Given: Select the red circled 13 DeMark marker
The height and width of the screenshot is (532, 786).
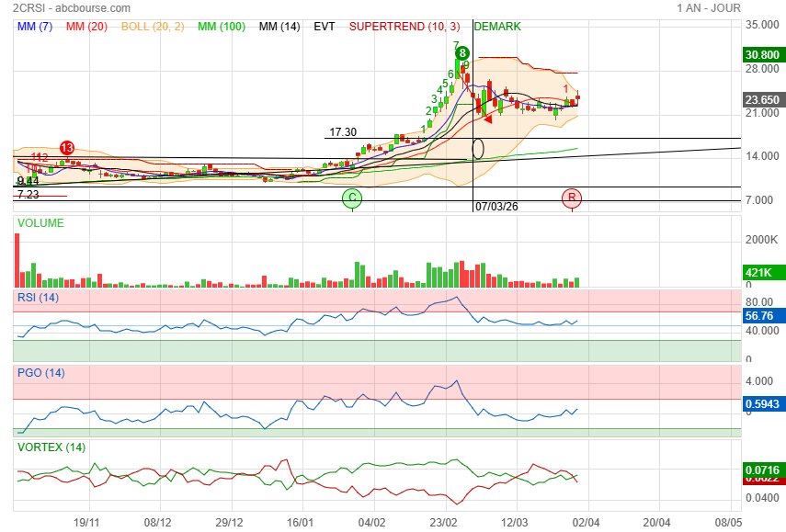Looking at the screenshot, I should [67, 148].
